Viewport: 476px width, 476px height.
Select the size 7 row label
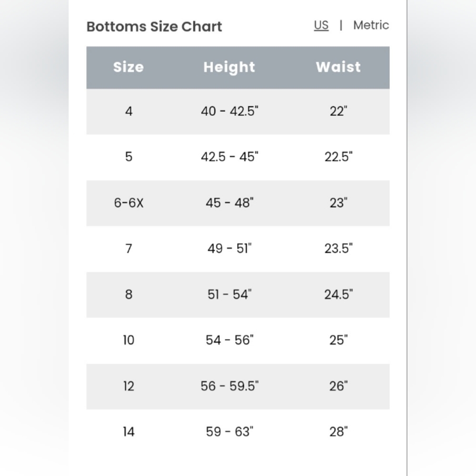tap(129, 248)
